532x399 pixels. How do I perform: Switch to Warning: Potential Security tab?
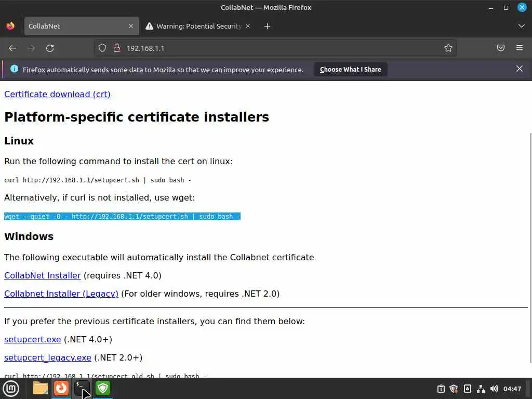tap(198, 26)
